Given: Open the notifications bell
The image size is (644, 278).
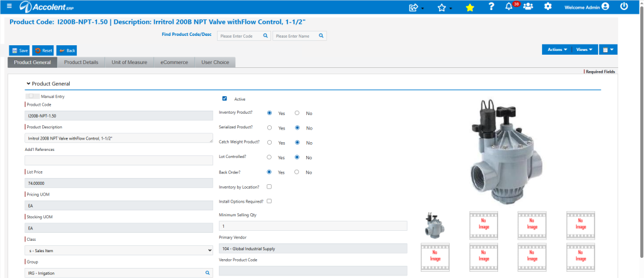Looking at the screenshot, I should point(509,6).
